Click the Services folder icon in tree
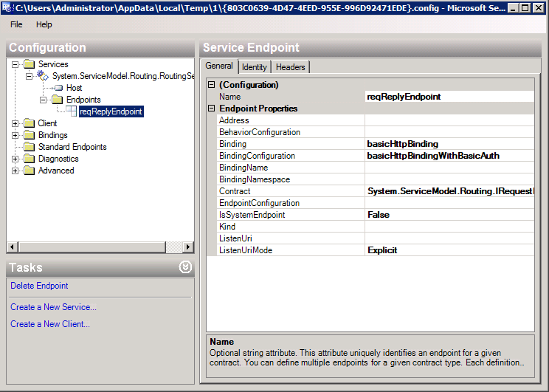The height and width of the screenshot is (392, 549). pyautogui.click(x=30, y=64)
